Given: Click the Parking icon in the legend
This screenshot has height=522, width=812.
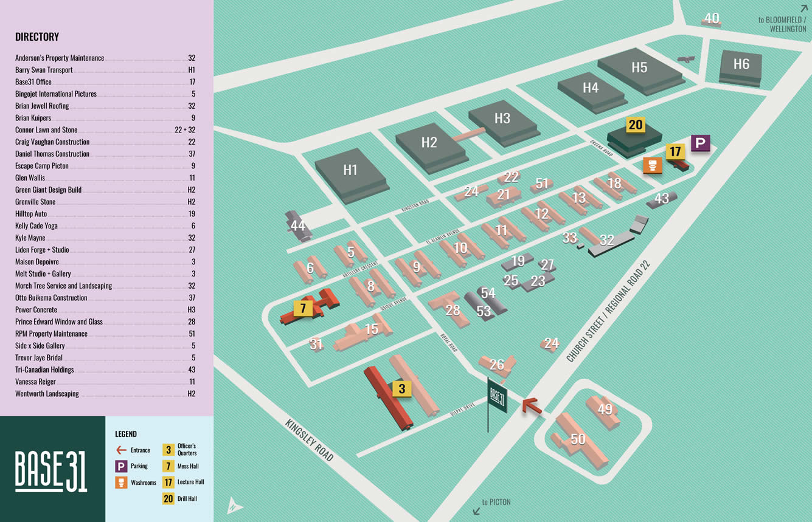Looking at the screenshot, I should [121, 467].
